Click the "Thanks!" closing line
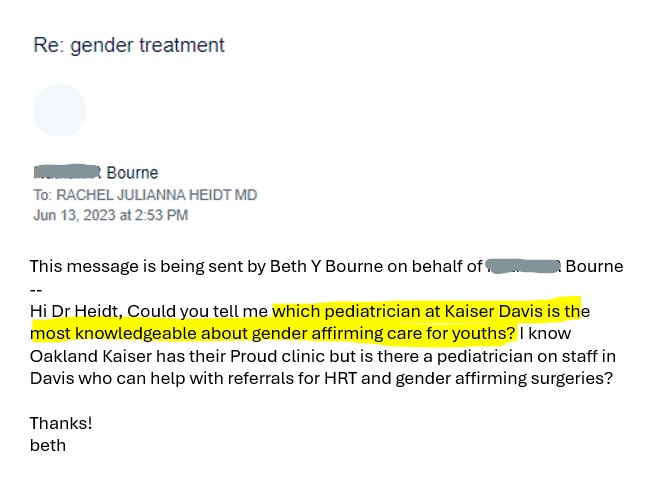Screen dimensions: 664x477 click(58, 423)
